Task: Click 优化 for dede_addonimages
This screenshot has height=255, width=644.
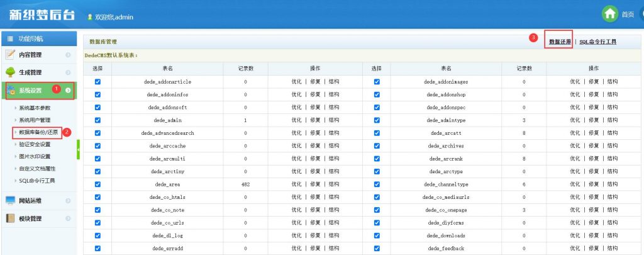Action: click(575, 82)
